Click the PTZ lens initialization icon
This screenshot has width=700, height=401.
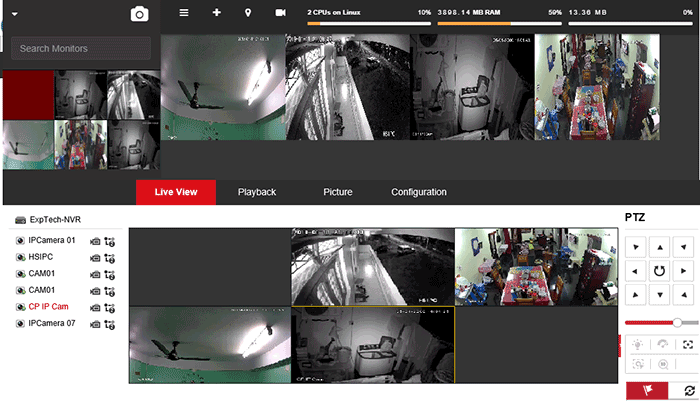[638, 364]
